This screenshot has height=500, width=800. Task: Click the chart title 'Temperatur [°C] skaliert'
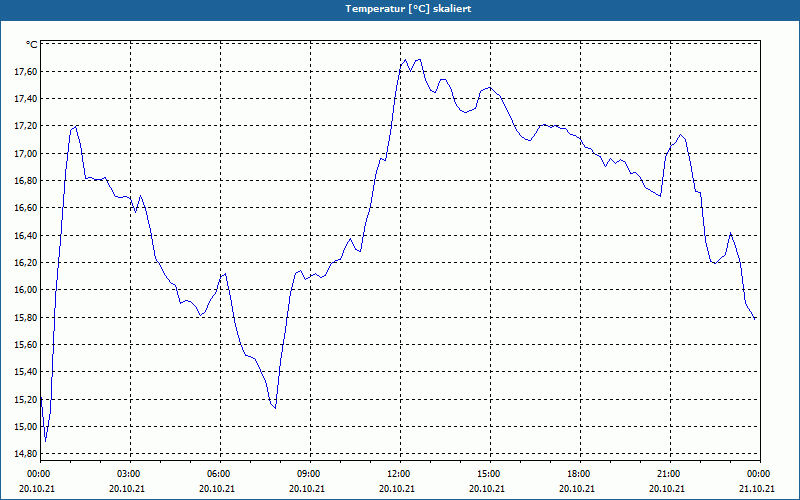(x=408, y=9)
